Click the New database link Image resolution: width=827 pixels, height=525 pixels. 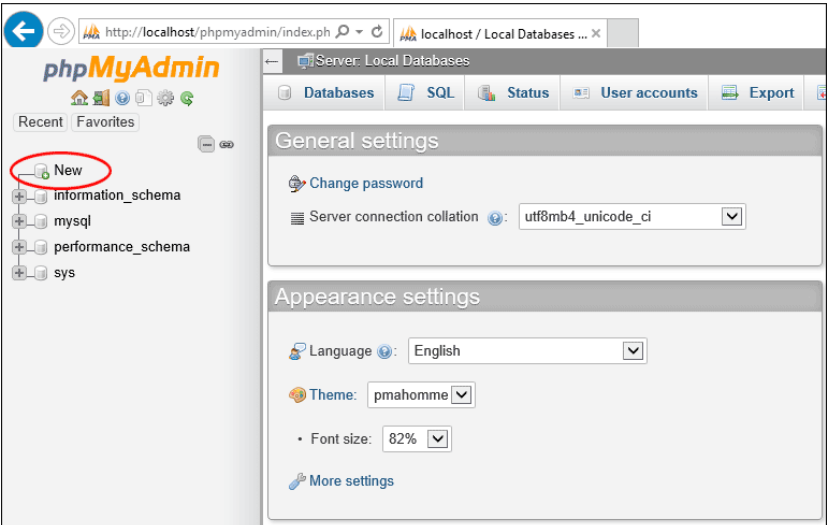tap(68, 170)
